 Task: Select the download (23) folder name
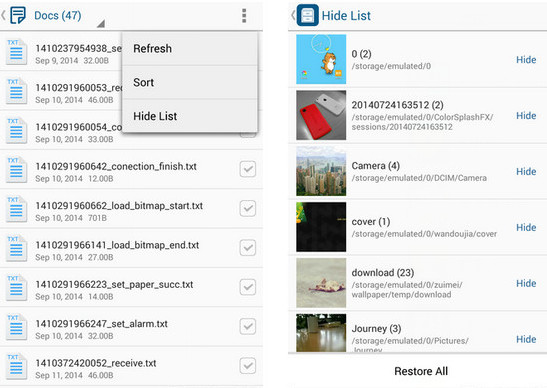click(x=383, y=273)
